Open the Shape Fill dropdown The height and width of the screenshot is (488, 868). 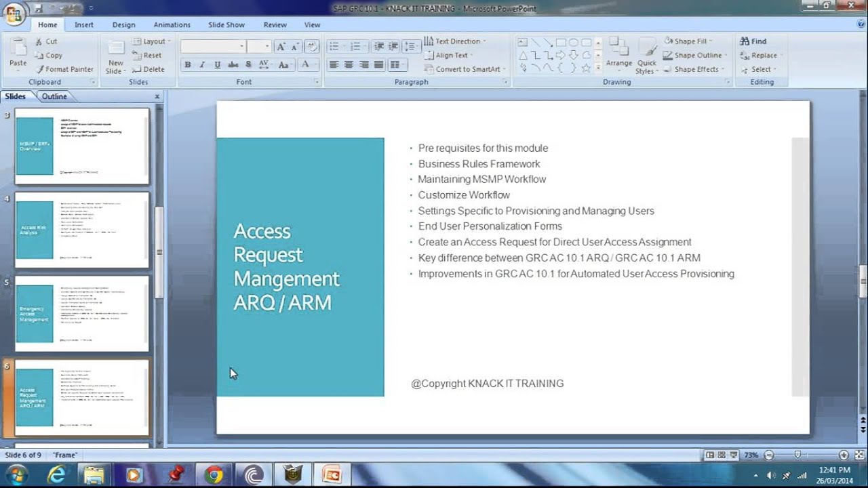click(689, 41)
